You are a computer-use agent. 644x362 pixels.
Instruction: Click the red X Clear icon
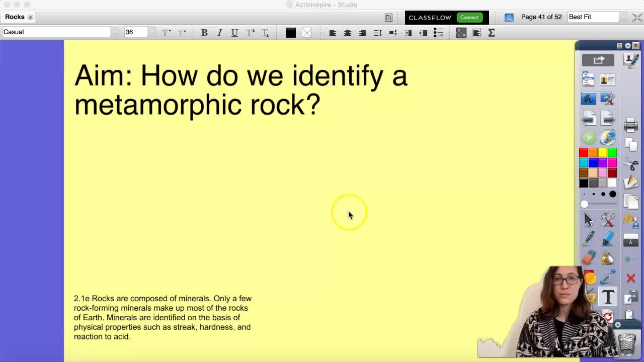point(631,278)
